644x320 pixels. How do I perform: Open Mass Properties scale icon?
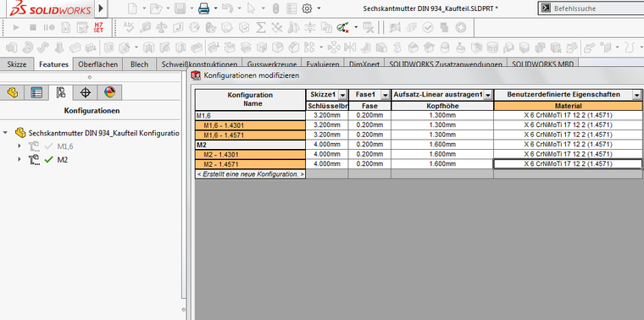(x=162, y=27)
